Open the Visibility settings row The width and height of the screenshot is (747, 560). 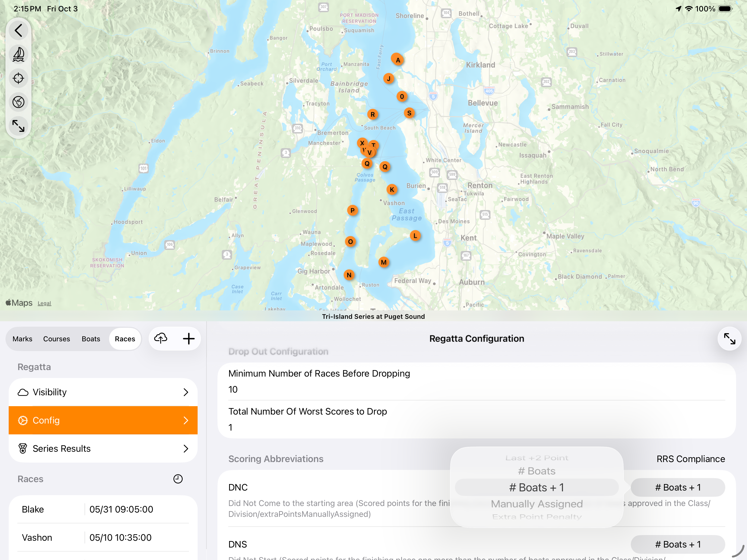103,392
